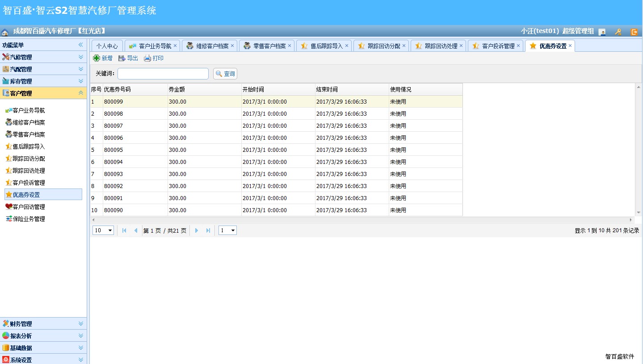The image size is (643, 364).
Task: Select 优惠券设置 in the sidebar
Action: point(43,194)
